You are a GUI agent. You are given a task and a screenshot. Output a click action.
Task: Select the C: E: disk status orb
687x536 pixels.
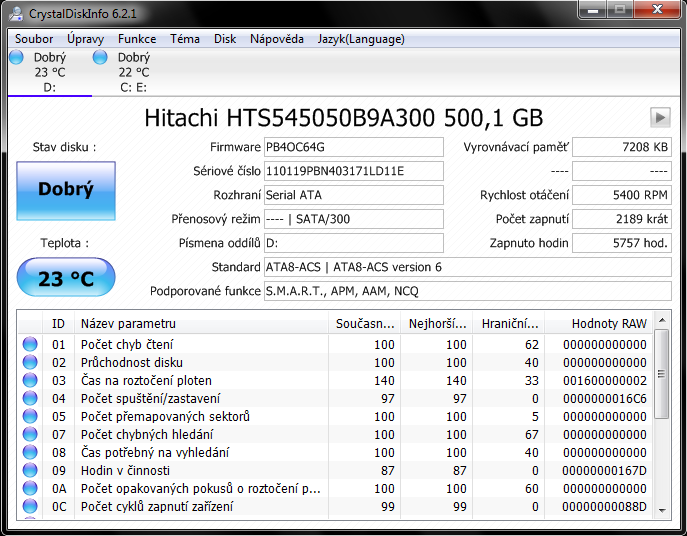(100, 58)
